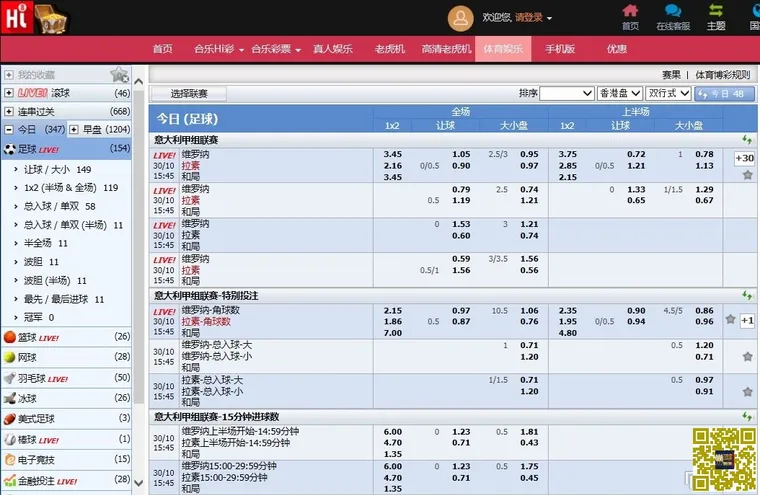Select the 金融投注 chart icon
Screen dimensions: 760x495
click(10, 480)
